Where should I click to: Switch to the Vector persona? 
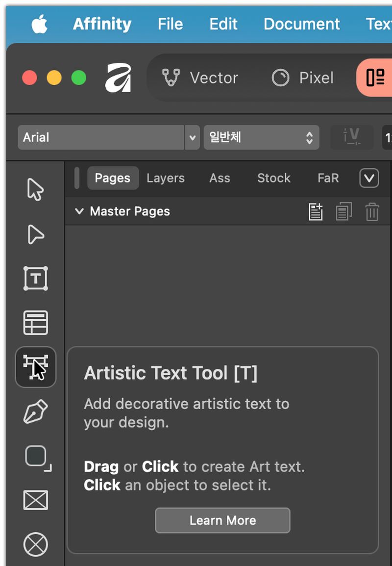tap(200, 77)
